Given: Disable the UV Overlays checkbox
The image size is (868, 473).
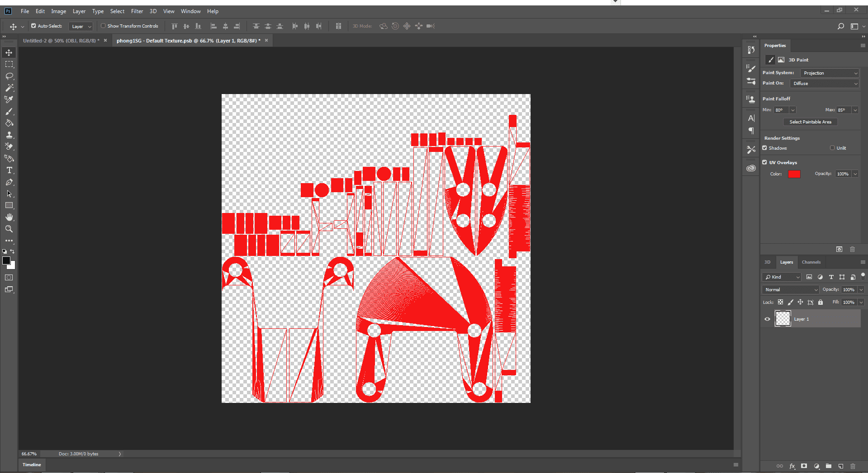Looking at the screenshot, I should [764, 162].
